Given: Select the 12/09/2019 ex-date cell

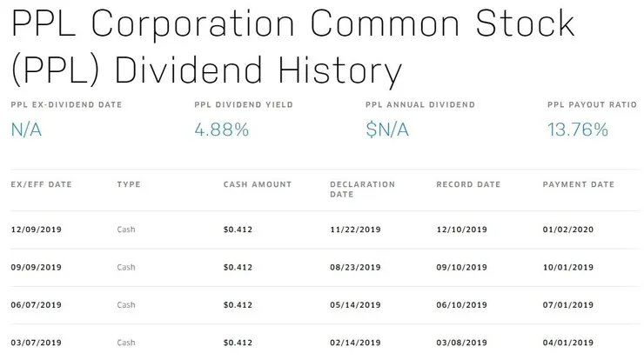Looking at the screenshot, I should point(37,230).
